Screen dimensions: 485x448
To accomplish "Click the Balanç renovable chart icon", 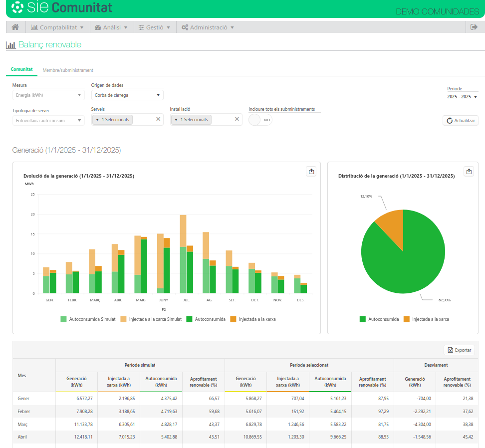I will [x=10, y=45].
